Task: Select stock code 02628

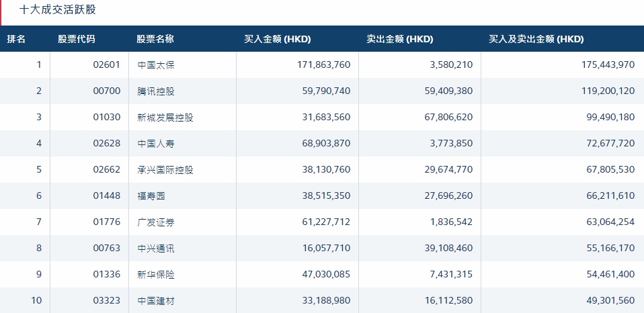Action: click(x=107, y=143)
